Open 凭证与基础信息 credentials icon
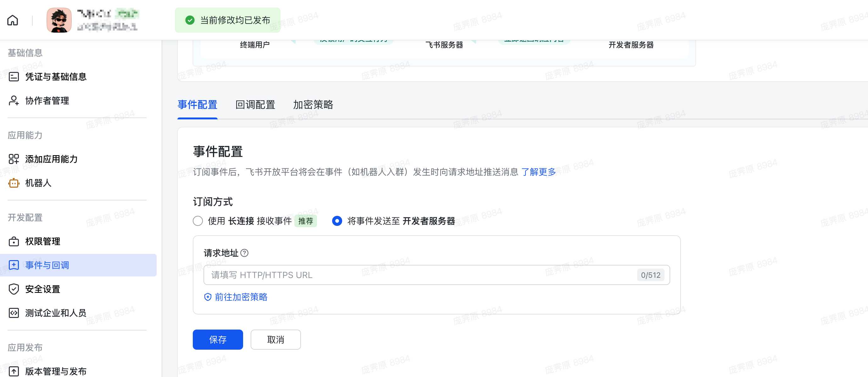868x377 pixels. click(14, 77)
